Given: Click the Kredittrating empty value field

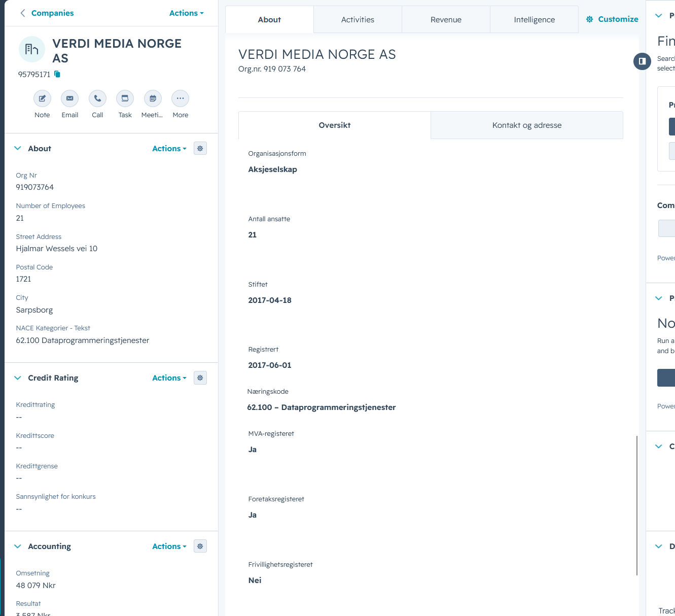Looking at the screenshot, I should pyautogui.click(x=19, y=417).
